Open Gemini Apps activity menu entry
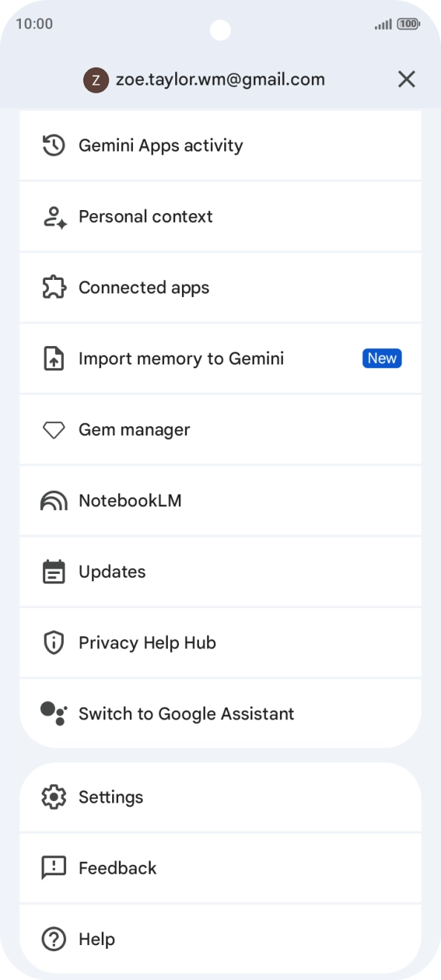The image size is (441, 980). (x=220, y=146)
